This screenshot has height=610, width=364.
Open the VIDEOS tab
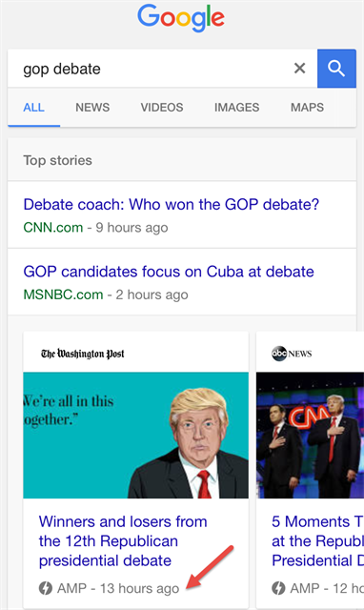tap(162, 108)
